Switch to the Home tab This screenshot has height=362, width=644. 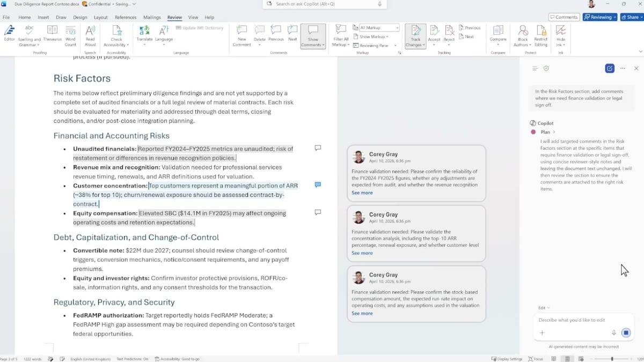[x=25, y=17]
